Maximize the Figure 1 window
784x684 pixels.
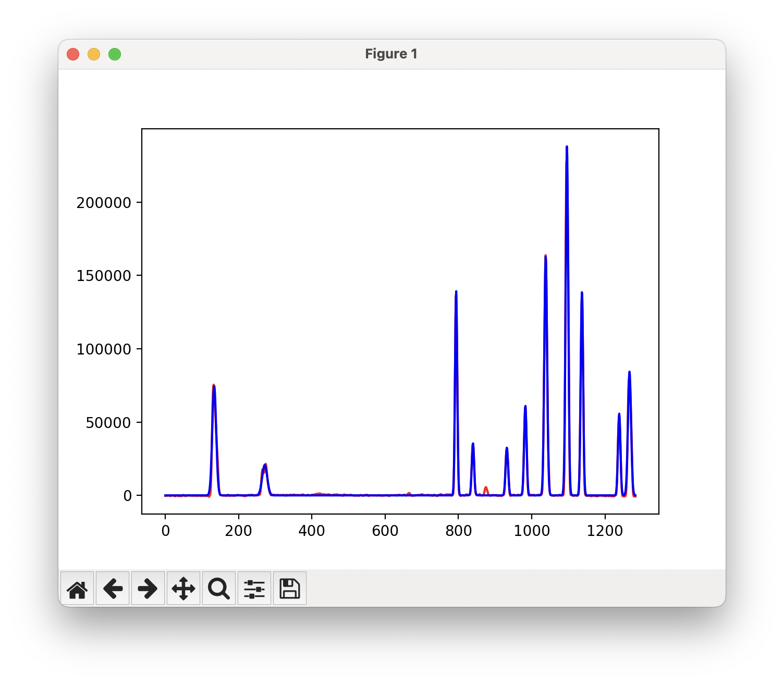115,54
